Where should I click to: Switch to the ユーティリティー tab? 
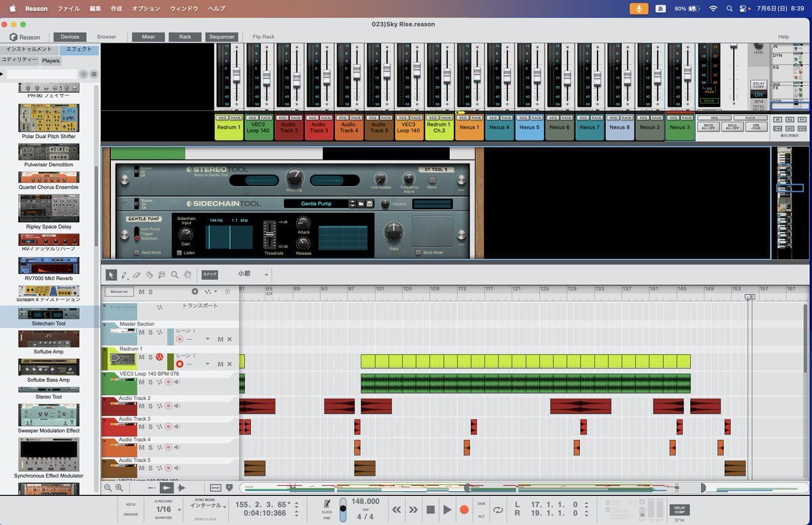pyautogui.click(x=20, y=60)
